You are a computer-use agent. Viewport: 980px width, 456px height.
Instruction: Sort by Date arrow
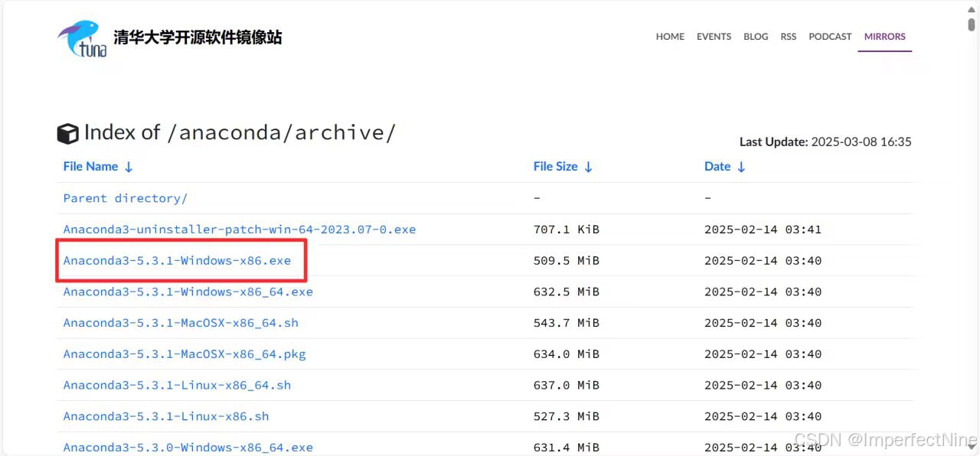(x=741, y=167)
